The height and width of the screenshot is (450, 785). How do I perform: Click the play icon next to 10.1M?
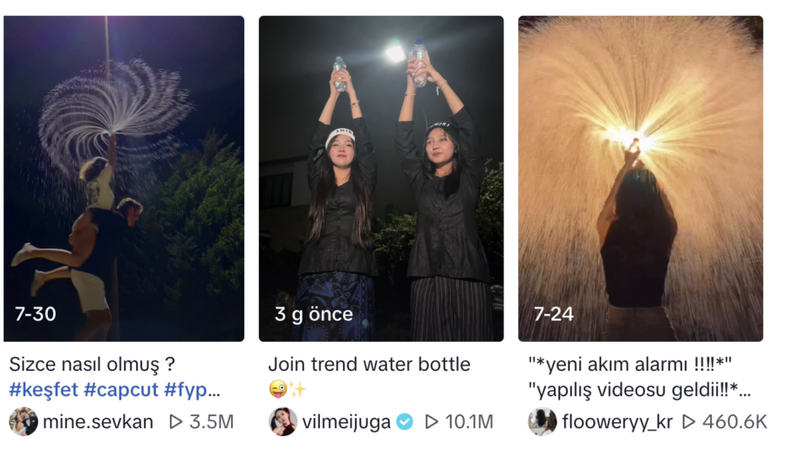431,422
